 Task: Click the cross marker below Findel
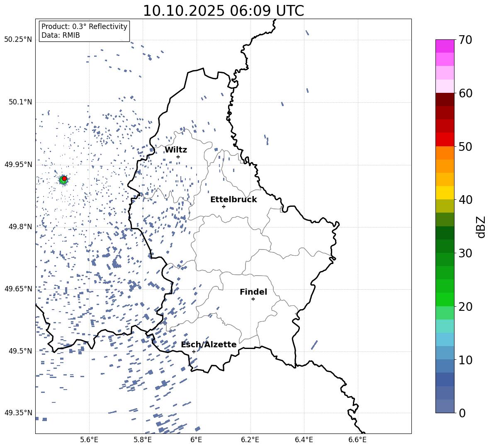(x=253, y=299)
